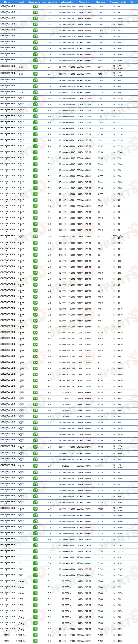Screen dimensions: 138x644
Task: Click the Moc silnika column header
Action: point(84,2)
